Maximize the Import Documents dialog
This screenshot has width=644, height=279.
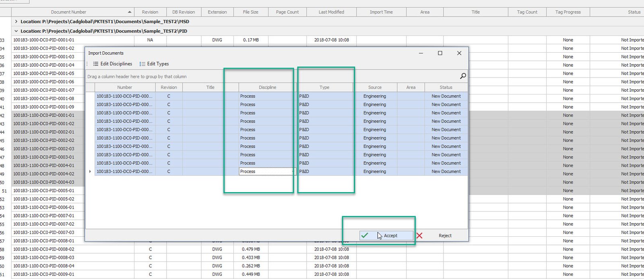(x=440, y=53)
